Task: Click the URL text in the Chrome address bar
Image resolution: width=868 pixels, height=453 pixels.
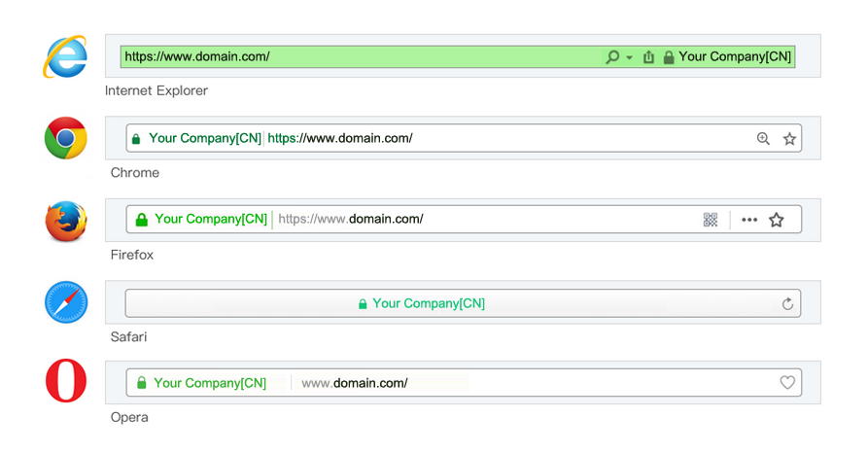Action: tap(340, 138)
